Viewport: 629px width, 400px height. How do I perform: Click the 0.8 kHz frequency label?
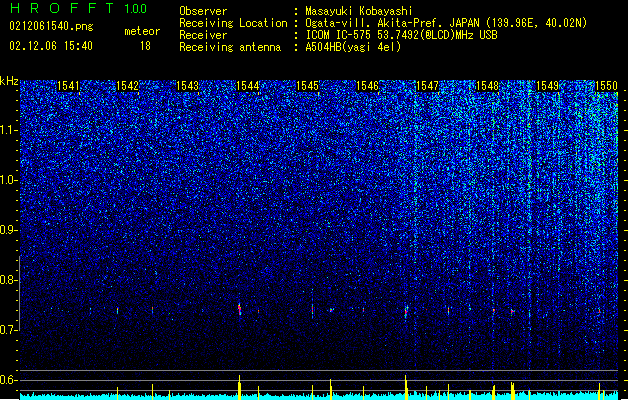click(x=9, y=280)
